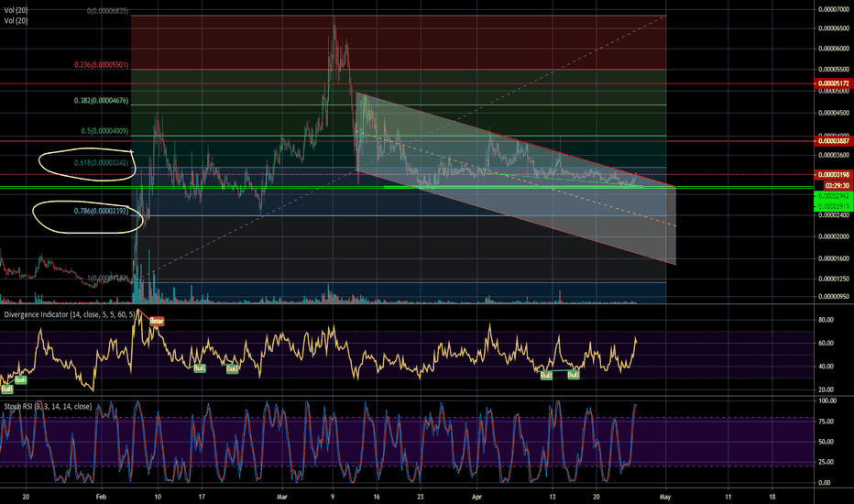The image size is (854, 504).
Task: Select the 0.786(0.00002392) Fibonacci label
Action: click(x=102, y=211)
